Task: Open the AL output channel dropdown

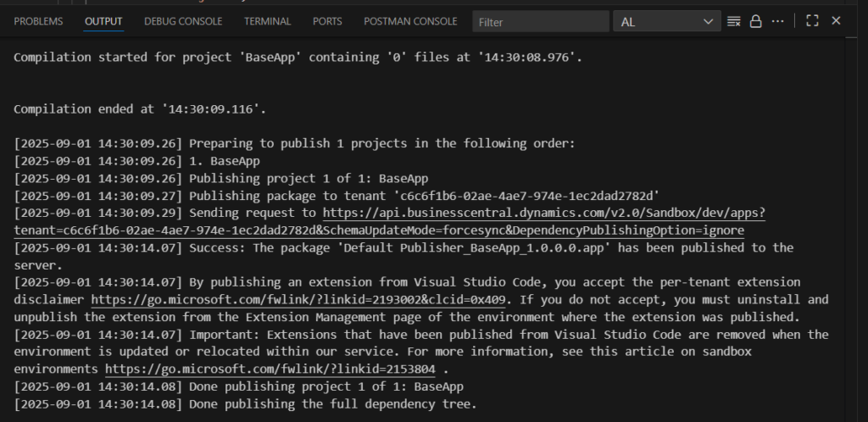Action: pyautogui.click(x=666, y=22)
